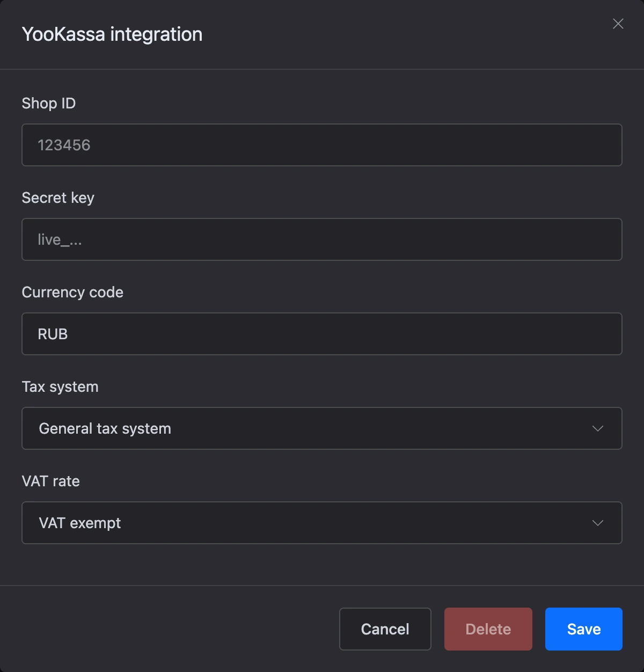
Task: Click the Currency code label
Action: [72, 292]
